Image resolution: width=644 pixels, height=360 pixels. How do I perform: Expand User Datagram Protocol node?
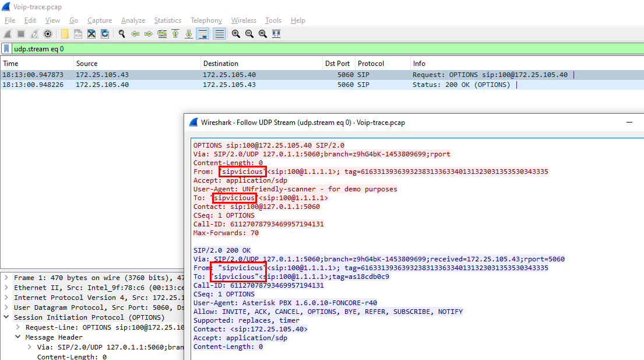coord(6,307)
